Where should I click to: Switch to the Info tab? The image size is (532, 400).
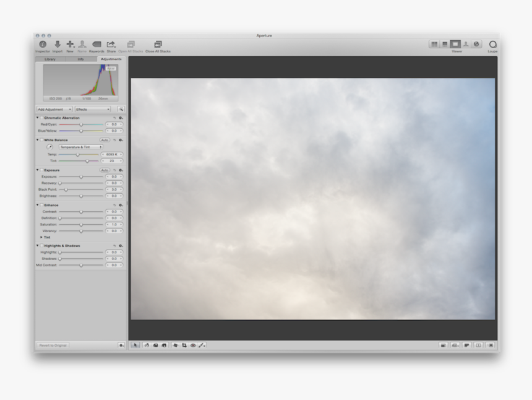pyautogui.click(x=80, y=59)
